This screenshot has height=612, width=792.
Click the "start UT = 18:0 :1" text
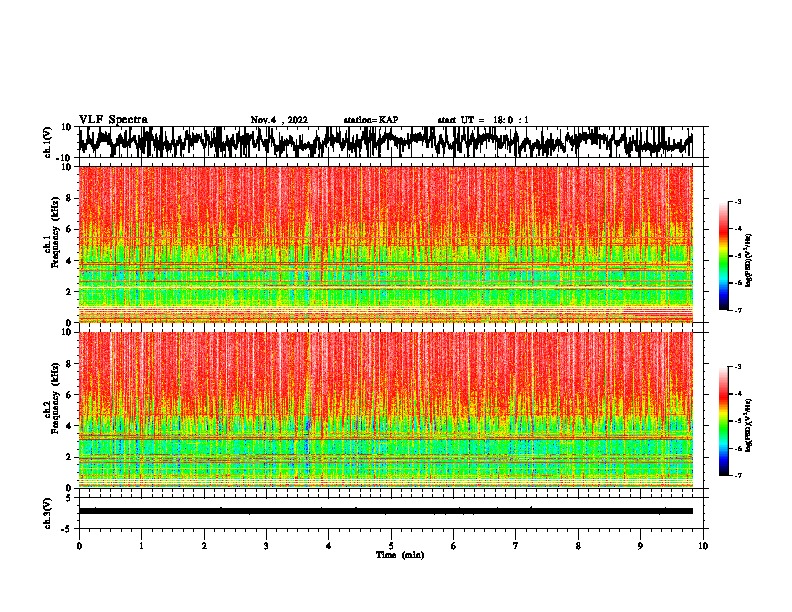pyautogui.click(x=483, y=120)
